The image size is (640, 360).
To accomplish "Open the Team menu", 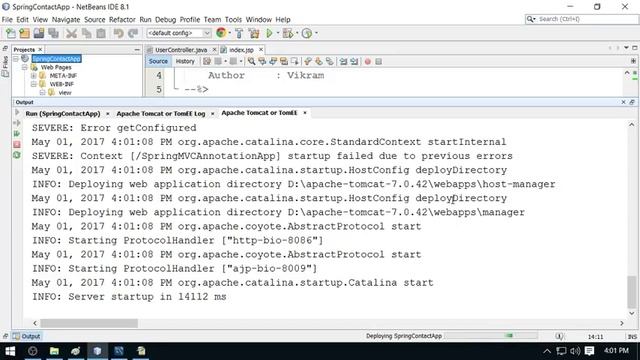I will tap(212, 20).
